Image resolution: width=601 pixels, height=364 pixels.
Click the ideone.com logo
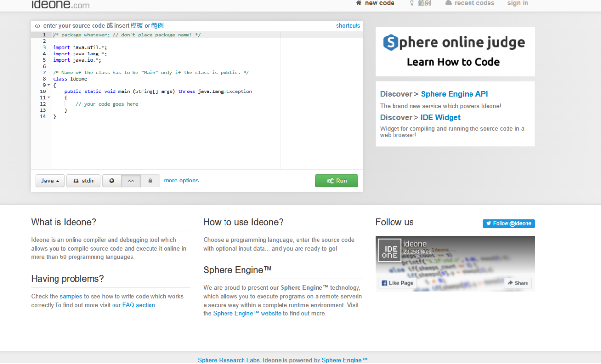pyautogui.click(x=60, y=5)
